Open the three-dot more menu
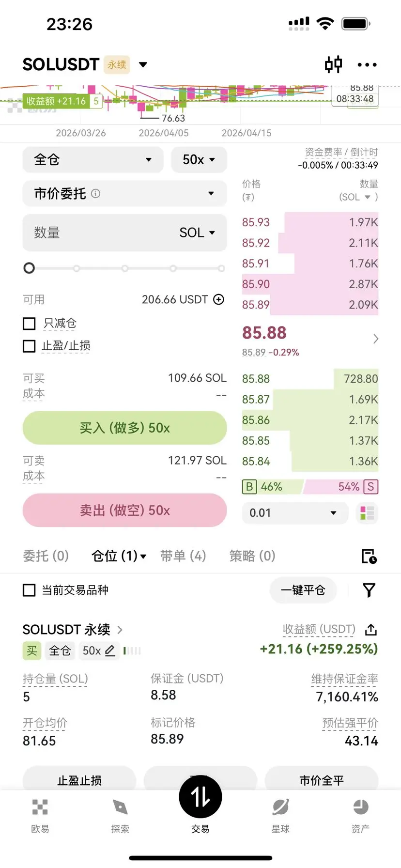 tap(367, 64)
